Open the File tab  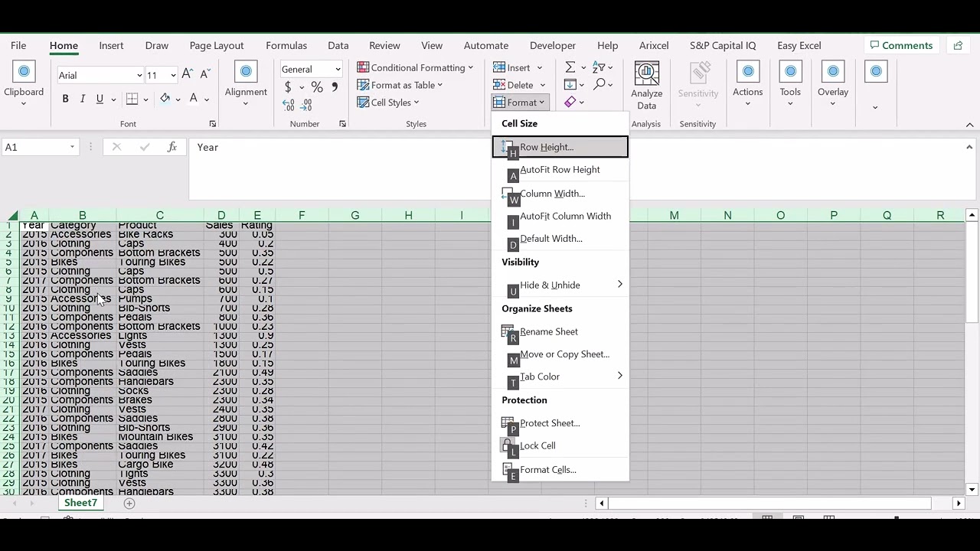coord(18,45)
